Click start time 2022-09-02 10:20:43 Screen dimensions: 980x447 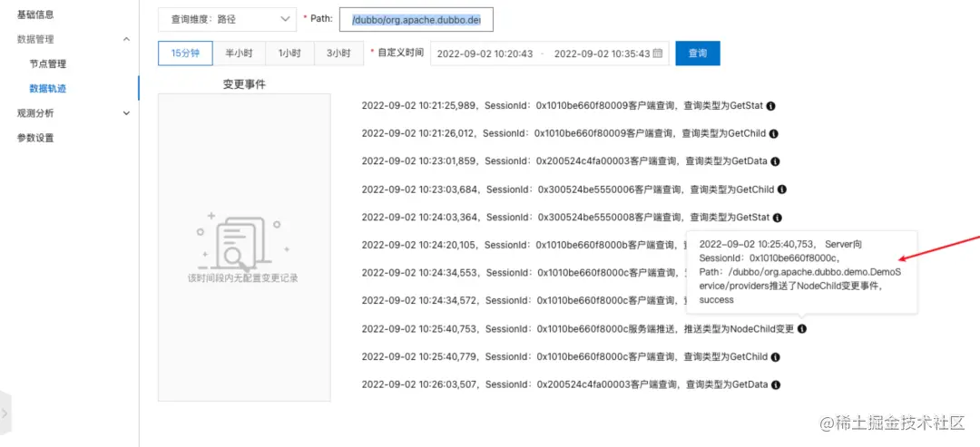[485, 53]
